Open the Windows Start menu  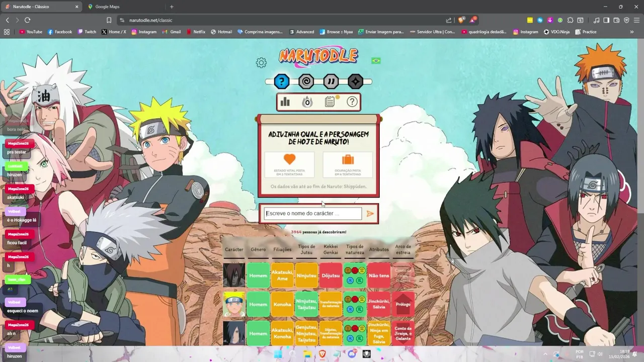click(x=278, y=354)
